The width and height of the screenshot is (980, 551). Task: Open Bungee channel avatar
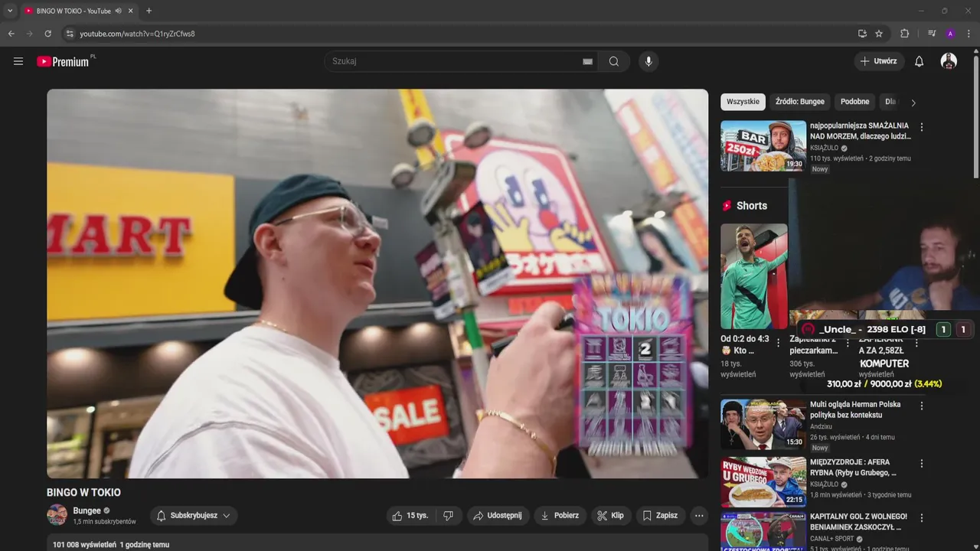(x=57, y=515)
